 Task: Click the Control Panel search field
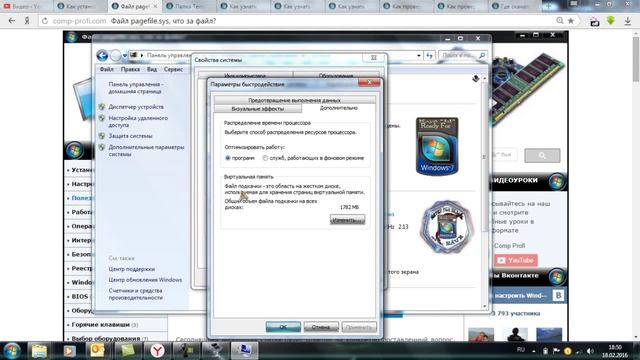coord(463,55)
